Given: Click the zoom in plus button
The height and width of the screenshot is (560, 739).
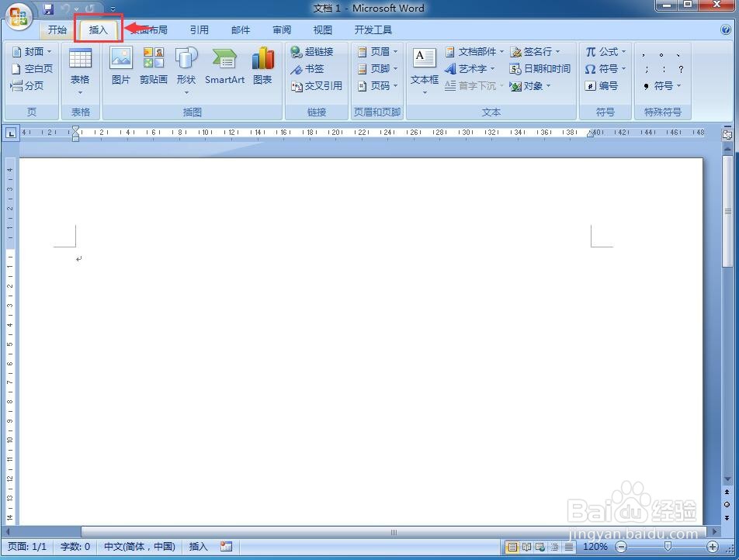Looking at the screenshot, I should pyautogui.click(x=713, y=547).
